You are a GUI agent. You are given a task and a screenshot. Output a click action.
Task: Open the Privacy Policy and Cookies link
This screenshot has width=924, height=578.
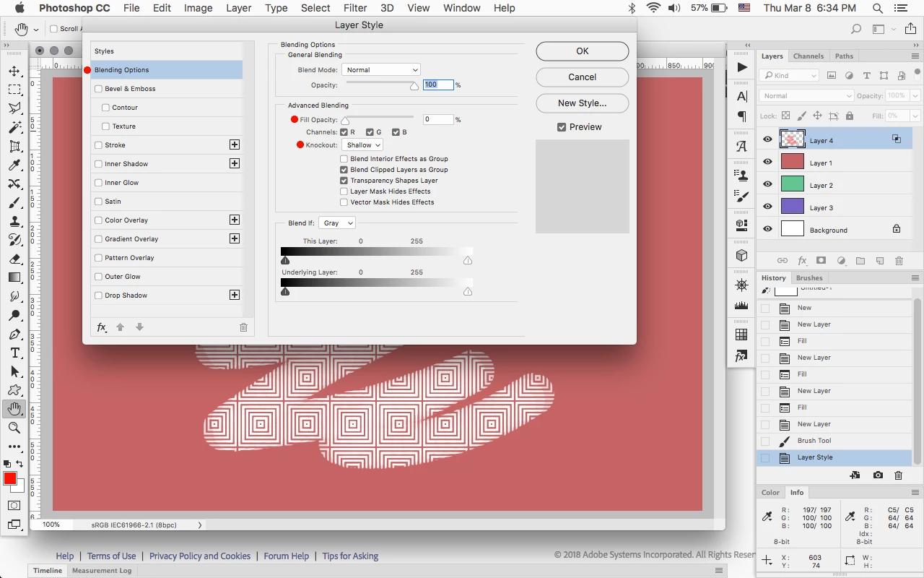[200, 556]
